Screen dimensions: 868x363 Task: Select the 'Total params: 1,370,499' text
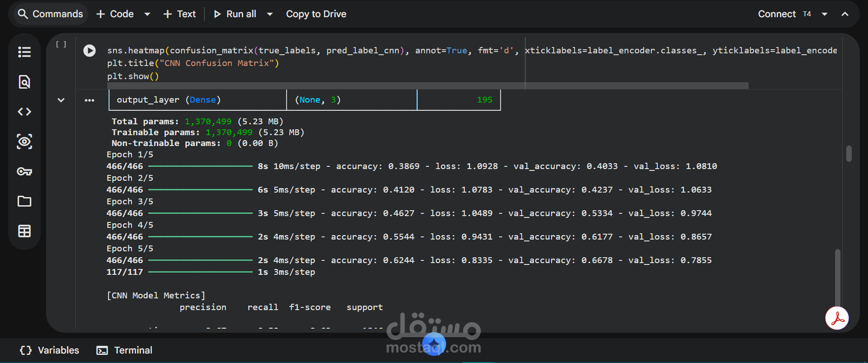pos(171,122)
